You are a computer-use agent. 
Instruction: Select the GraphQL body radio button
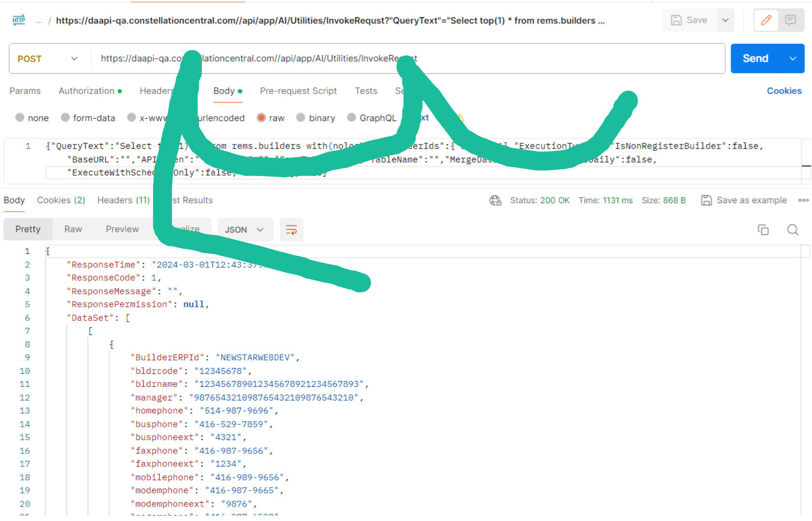(x=351, y=118)
